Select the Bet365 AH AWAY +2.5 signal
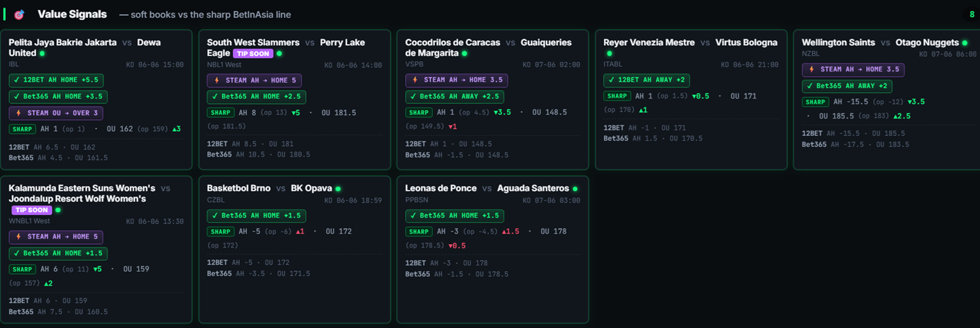The image size is (980, 328). tap(455, 97)
